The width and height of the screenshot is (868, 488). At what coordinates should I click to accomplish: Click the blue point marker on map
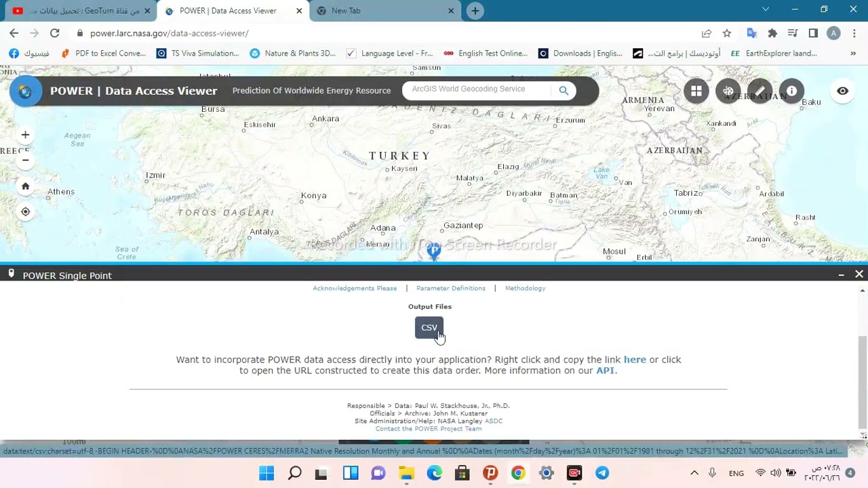[x=434, y=251]
